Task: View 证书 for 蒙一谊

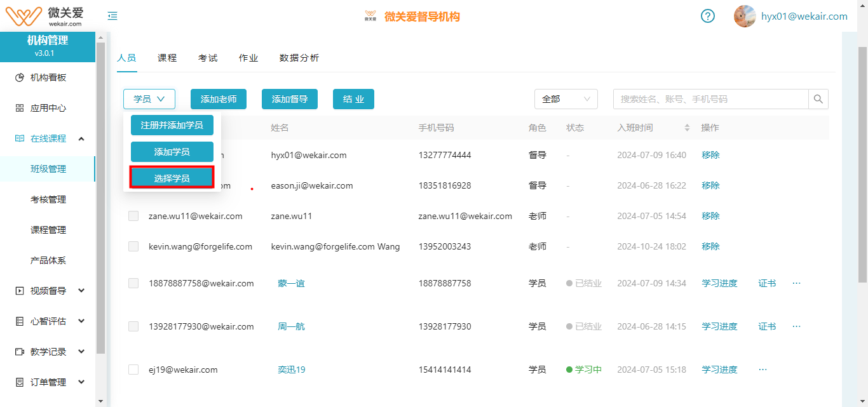Action: (767, 283)
